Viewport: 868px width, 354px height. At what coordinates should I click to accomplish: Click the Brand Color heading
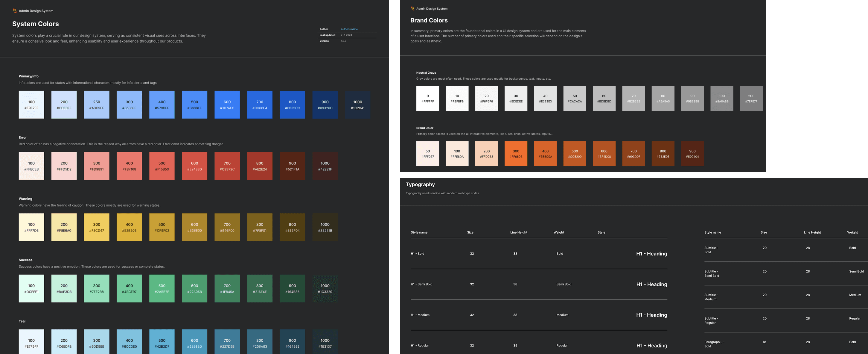[x=424, y=128]
